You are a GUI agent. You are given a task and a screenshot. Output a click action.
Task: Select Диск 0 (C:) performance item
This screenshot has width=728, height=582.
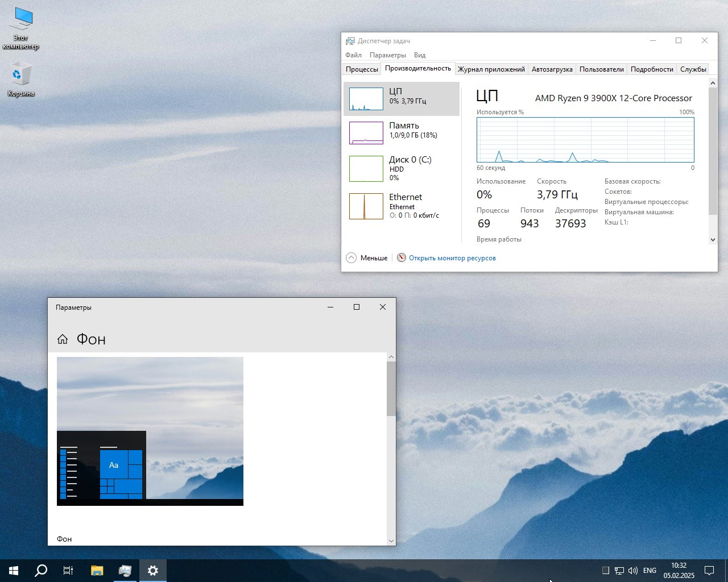tap(402, 168)
